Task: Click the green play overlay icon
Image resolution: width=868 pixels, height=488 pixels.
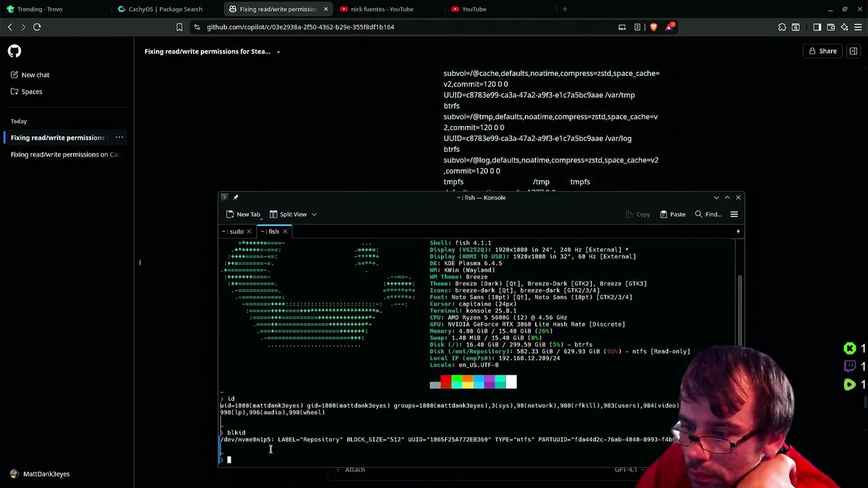Action: tap(849, 385)
